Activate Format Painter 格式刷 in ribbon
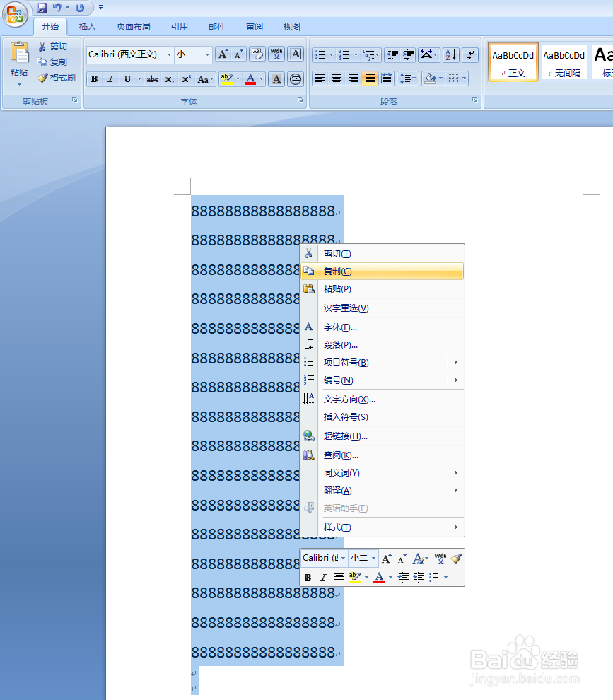The image size is (613, 700). 57,78
